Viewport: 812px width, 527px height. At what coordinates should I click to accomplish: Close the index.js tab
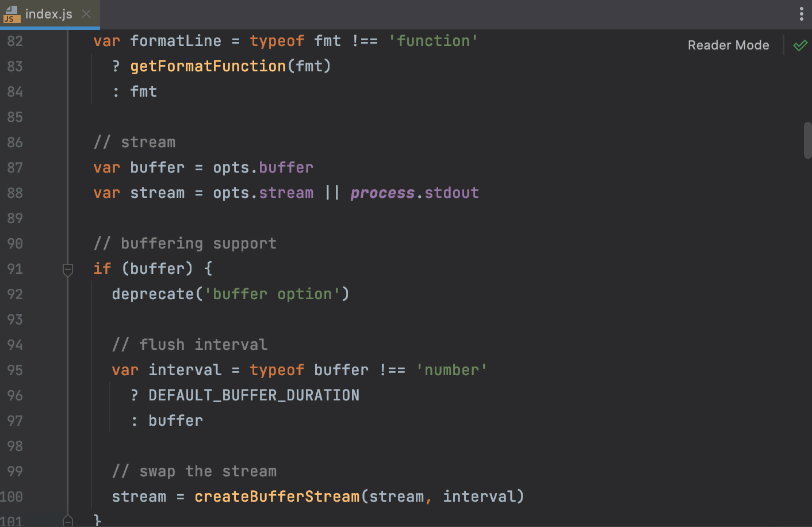(86, 14)
